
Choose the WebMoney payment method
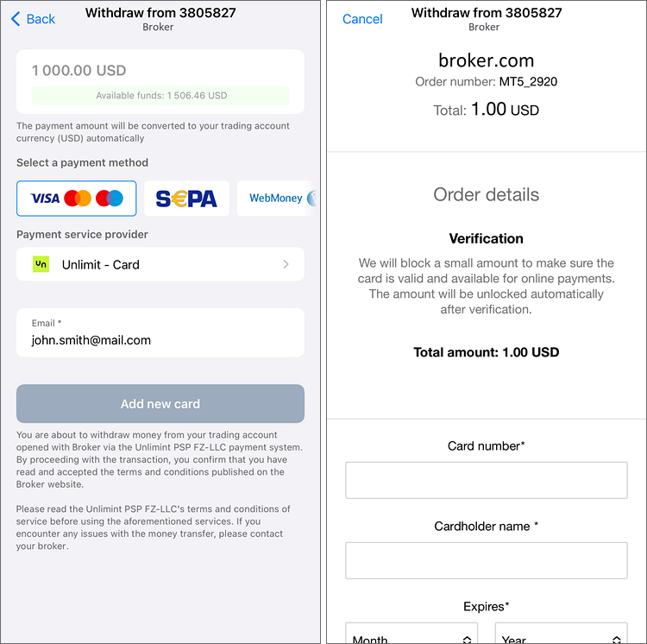[x=276, y=199]
